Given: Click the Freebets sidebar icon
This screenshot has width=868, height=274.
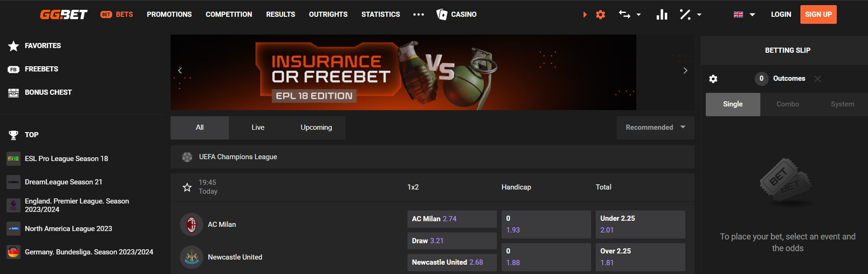Looking at the screenshot, I should [13, 69].
